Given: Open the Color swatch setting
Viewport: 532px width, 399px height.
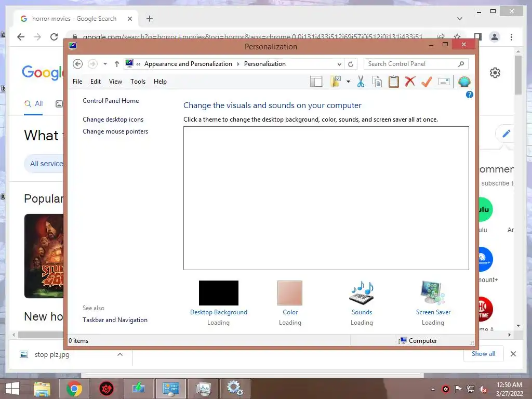Looking at the screenshot, I should tap(290, 293).
